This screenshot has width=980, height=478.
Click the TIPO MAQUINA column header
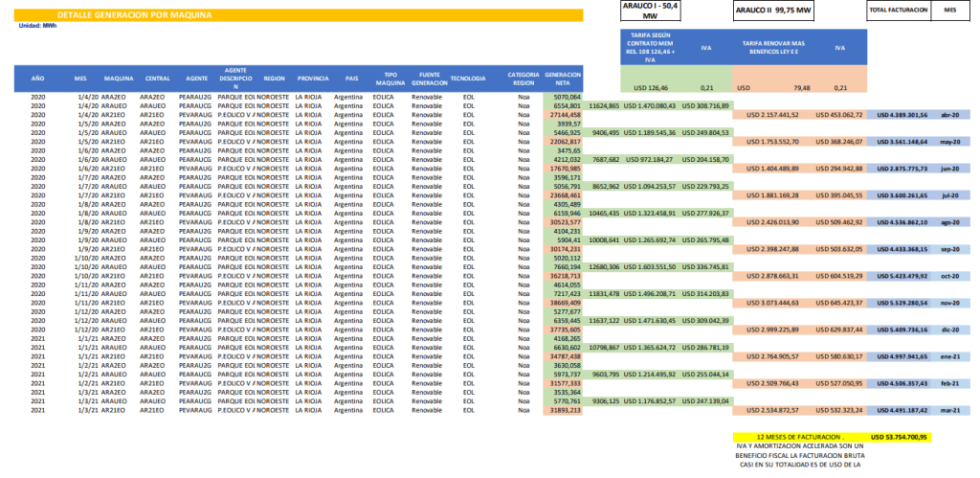[390, 79]
